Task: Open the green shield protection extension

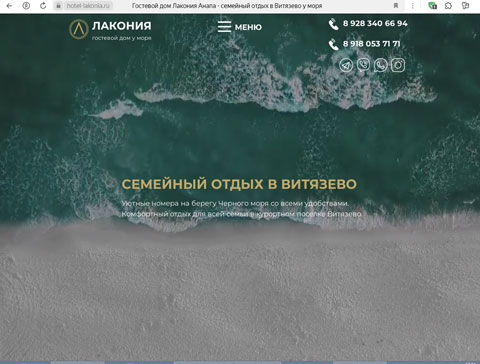Action: [432, 6]
